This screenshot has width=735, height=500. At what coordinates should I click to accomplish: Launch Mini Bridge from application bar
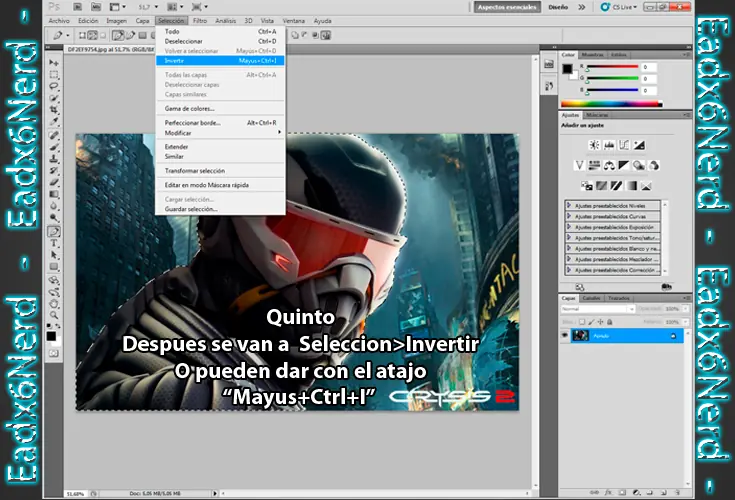click(96, 7)
